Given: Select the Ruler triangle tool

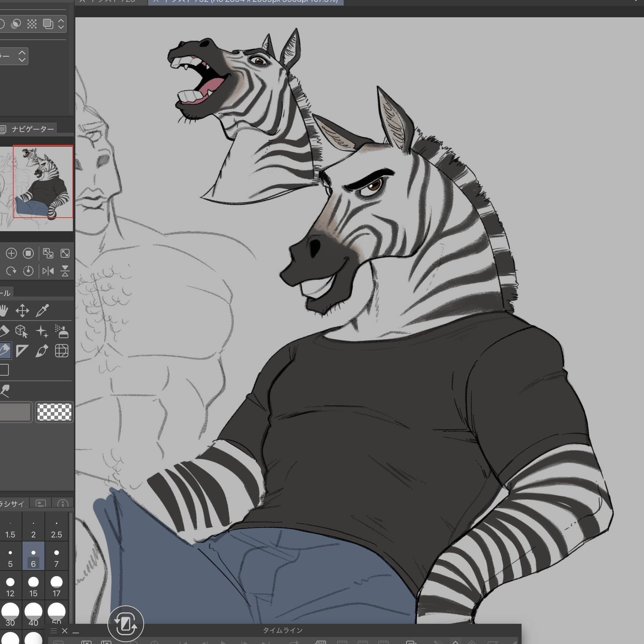Looking at the screenshot, I should tap(22, 351).
